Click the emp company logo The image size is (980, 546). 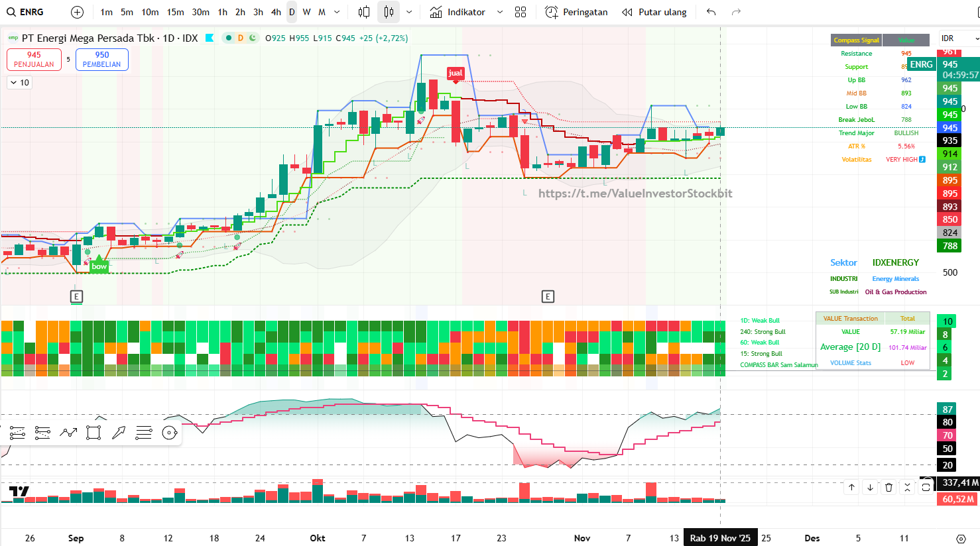pos(13,38)
